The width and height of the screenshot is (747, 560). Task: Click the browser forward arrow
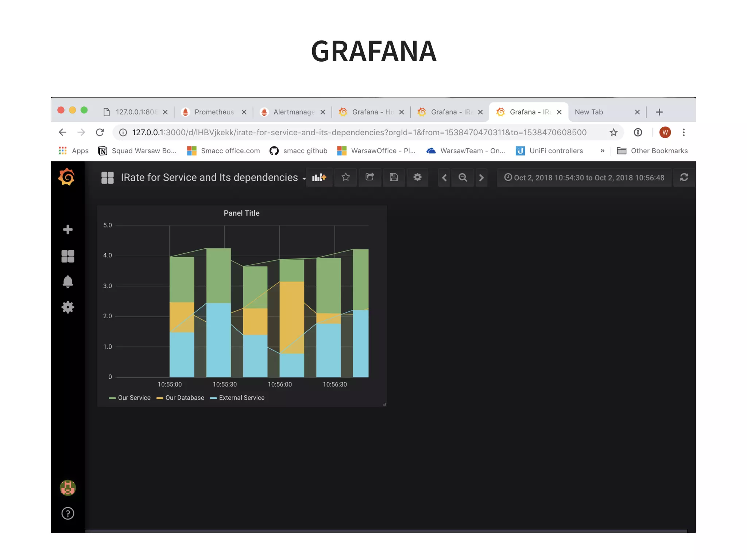[81, 132]
